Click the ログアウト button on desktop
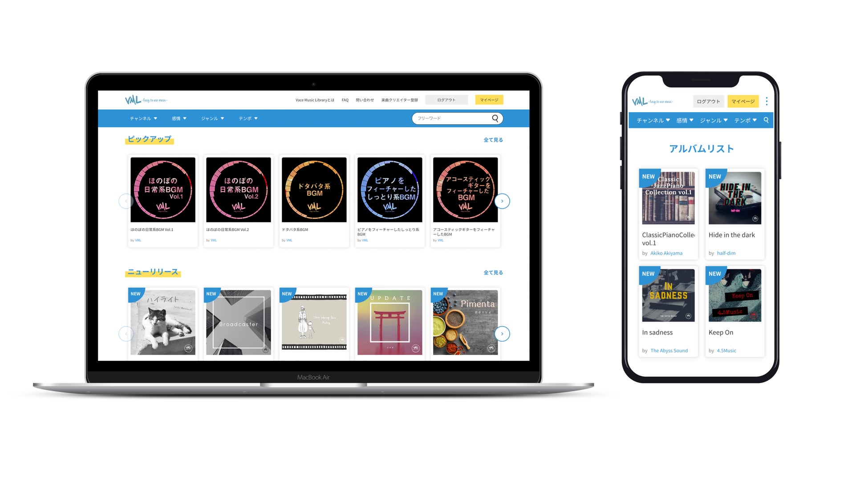The image size is (868, 488). point(446,100)
